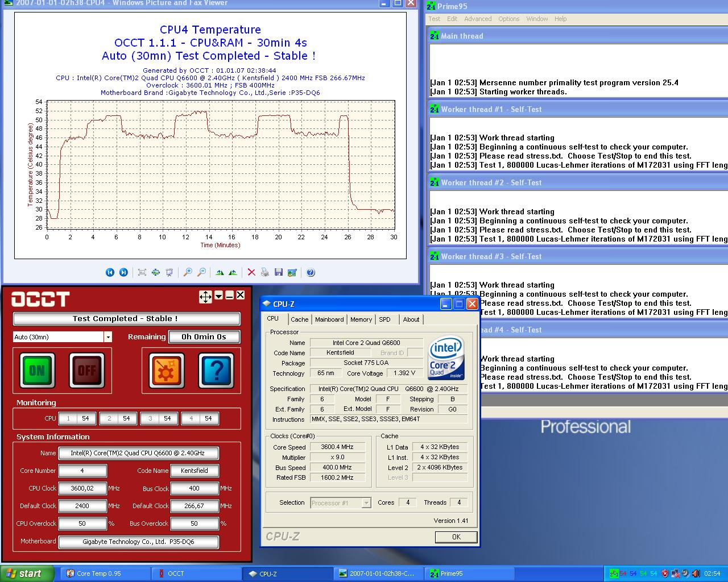
Task: Switch to OCCT via taskbar button
Action: click(x=196, y=573)
